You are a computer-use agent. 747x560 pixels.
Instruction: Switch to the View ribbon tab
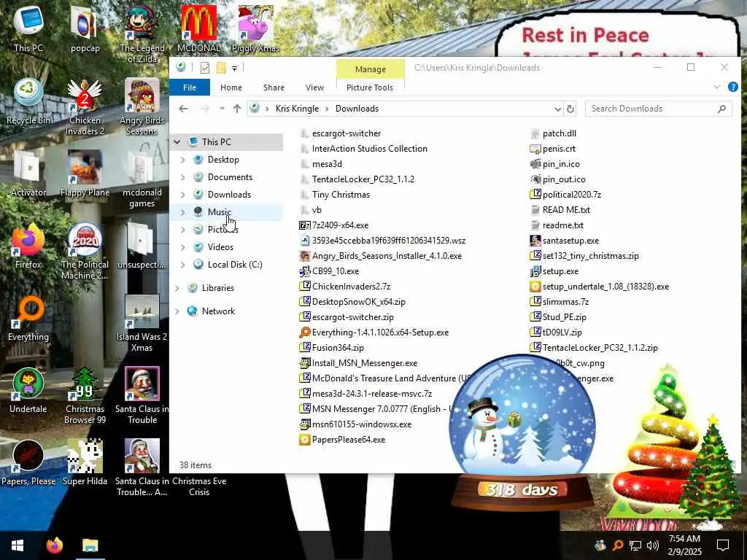pyautogui.click(x=314, y=87)
